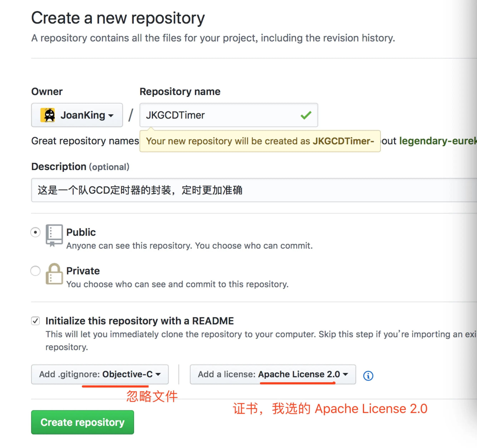Click the Create a new repository heading

tap(118, 18)
